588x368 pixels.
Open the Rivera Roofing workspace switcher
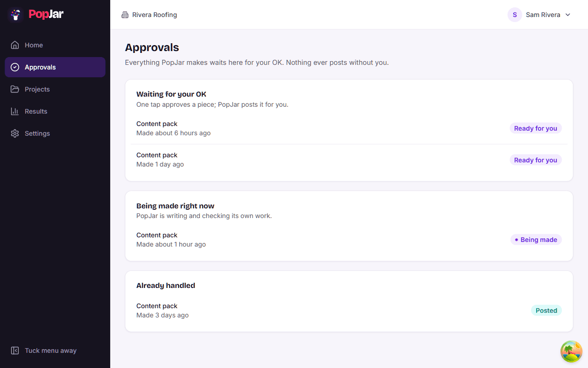click(x=149, y=15)
